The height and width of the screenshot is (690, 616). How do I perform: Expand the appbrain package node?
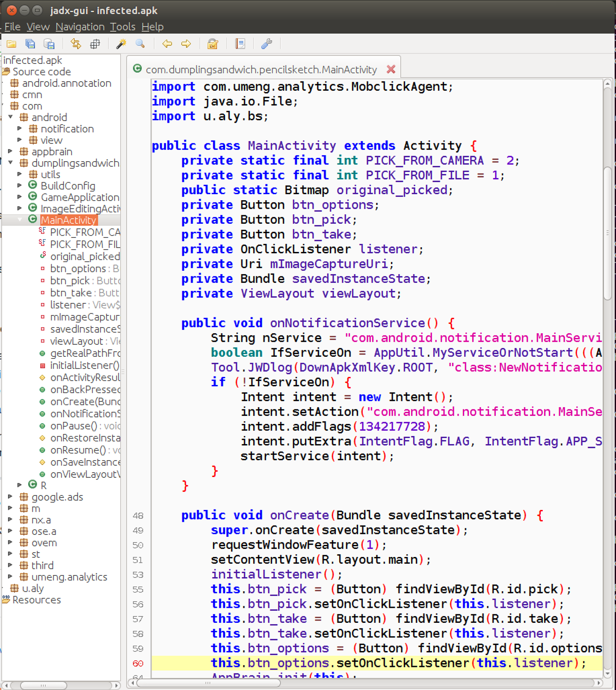11,151
